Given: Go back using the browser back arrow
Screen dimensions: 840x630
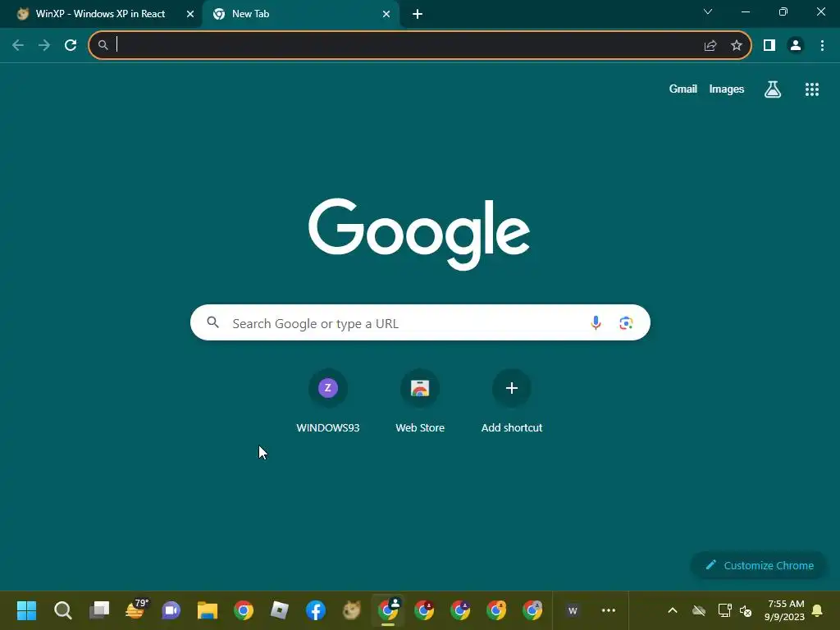Looking at the screenshot, I should (18, 46).
